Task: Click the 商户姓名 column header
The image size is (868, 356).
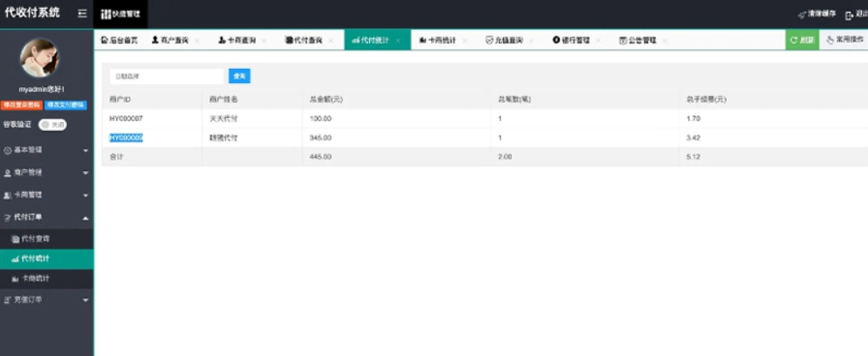Action: (223, 99)
